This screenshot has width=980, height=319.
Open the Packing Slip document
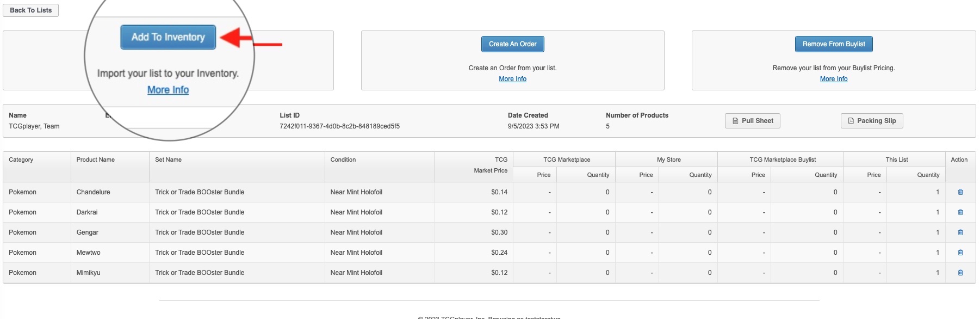tap(872, 121)
